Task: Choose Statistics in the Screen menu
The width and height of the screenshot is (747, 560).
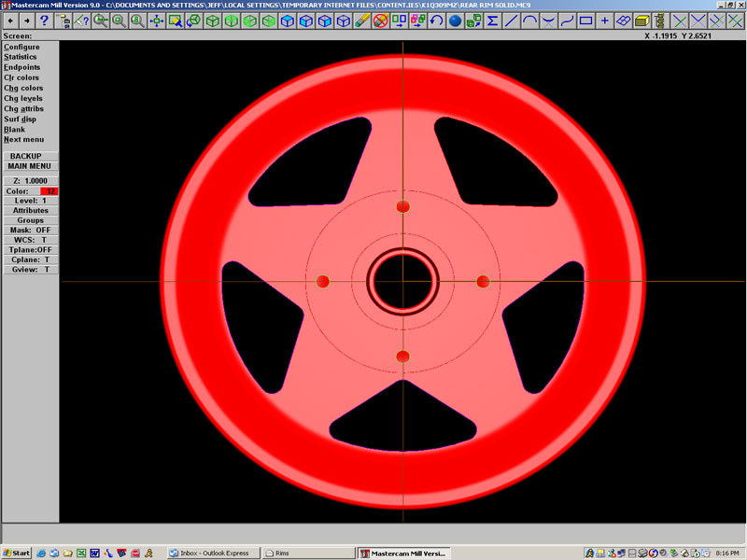Action: coord(21,57)
